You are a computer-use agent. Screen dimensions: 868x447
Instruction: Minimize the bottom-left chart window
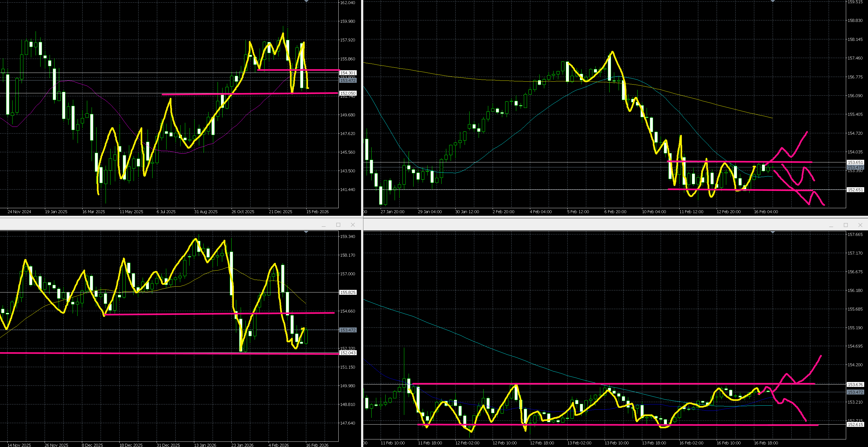pos(324,225)
